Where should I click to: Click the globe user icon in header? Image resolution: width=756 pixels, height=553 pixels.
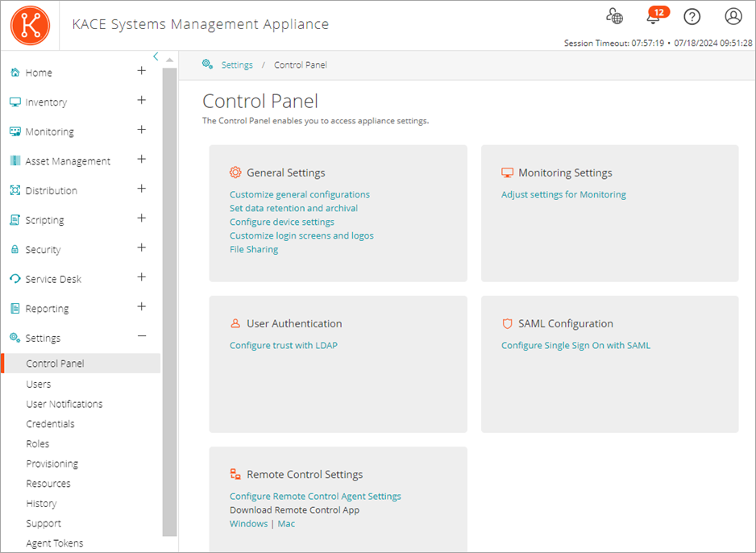(x=615, y=17)
